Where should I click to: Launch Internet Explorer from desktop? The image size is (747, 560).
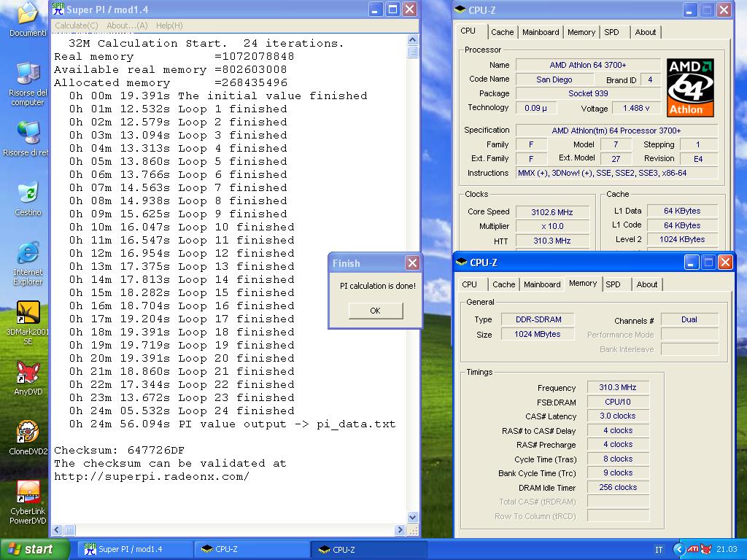coord(28,263)
